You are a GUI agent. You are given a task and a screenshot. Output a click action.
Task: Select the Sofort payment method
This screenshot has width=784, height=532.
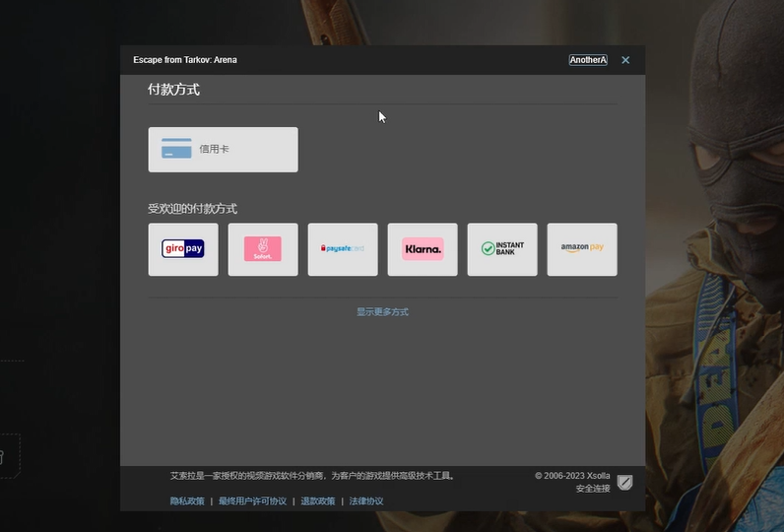pyautogui.click(x=263, y=249)
